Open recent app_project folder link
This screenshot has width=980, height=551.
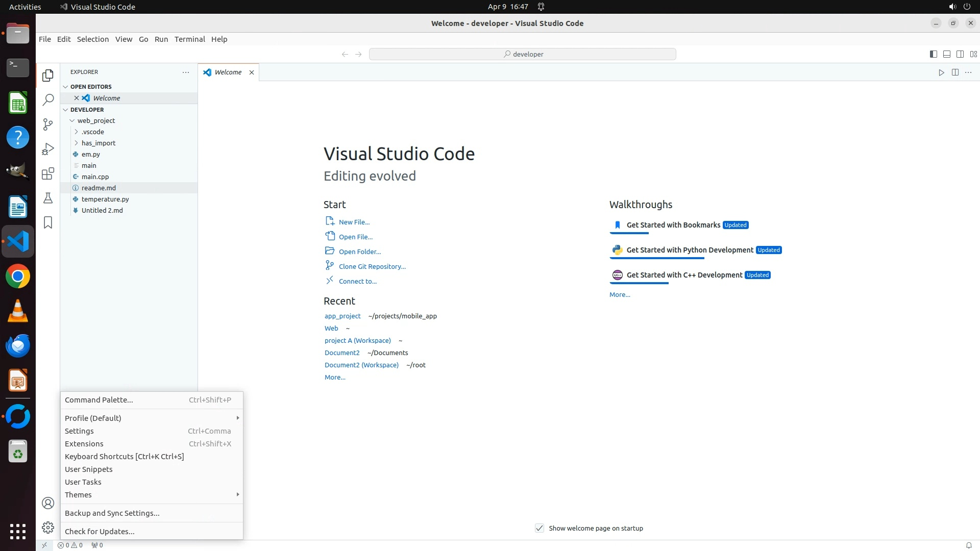pos(342,316)
